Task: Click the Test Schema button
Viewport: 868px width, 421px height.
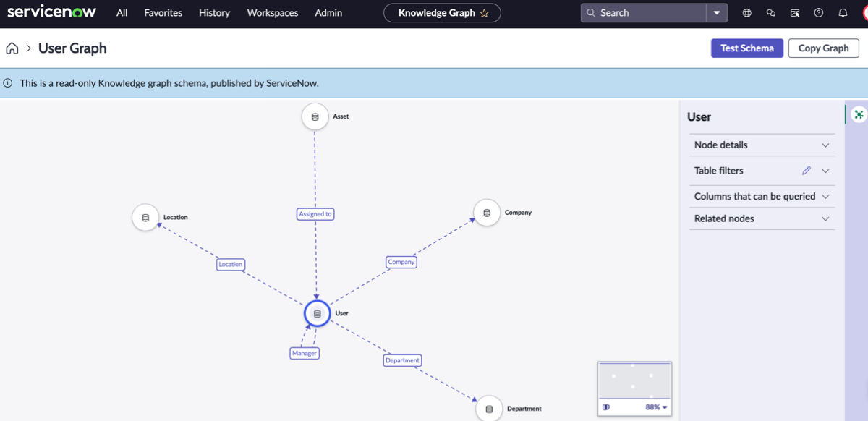Action: [x=747, y=48]
